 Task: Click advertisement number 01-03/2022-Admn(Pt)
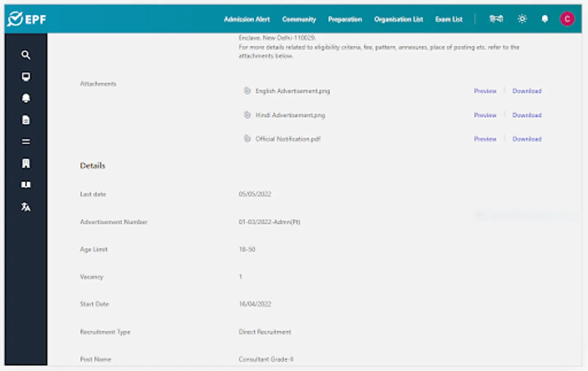pos(269,222)
